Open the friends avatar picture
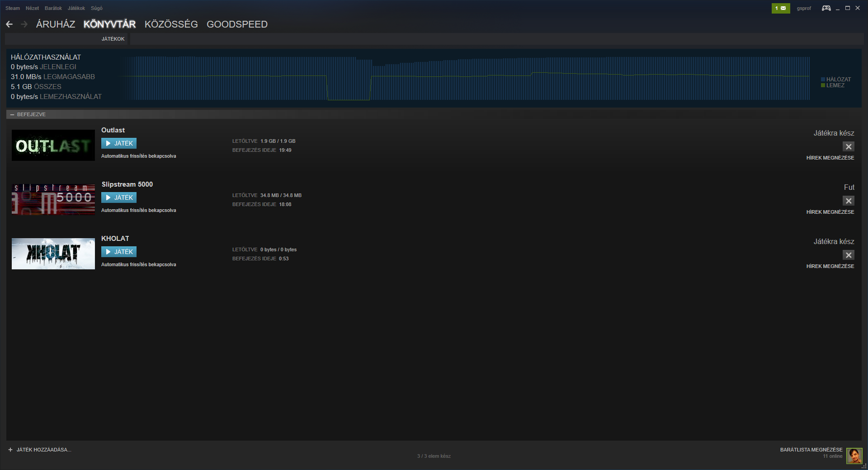 click(x=854, y=456)
